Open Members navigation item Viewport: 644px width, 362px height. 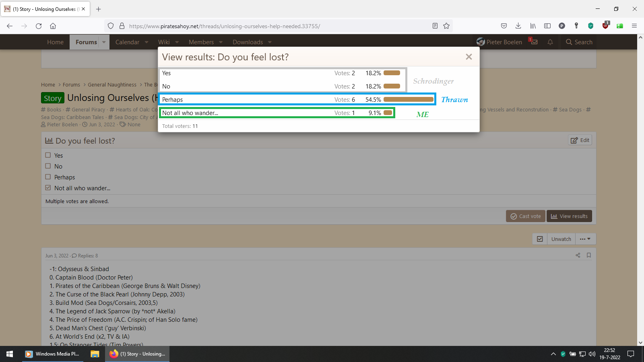point(201,42)
